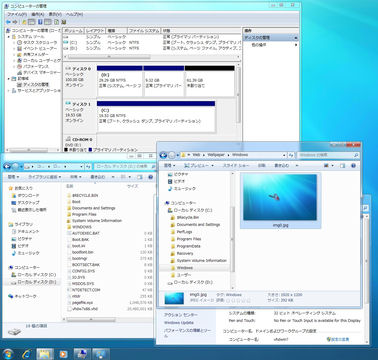Select パフォーマンス in management tree

point(33,67)
